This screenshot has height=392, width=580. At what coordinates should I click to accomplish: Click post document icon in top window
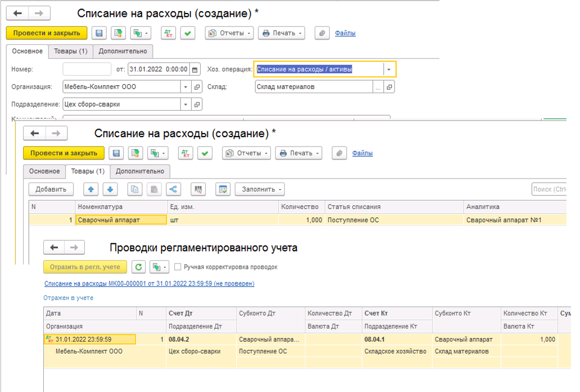coord(119,33)
